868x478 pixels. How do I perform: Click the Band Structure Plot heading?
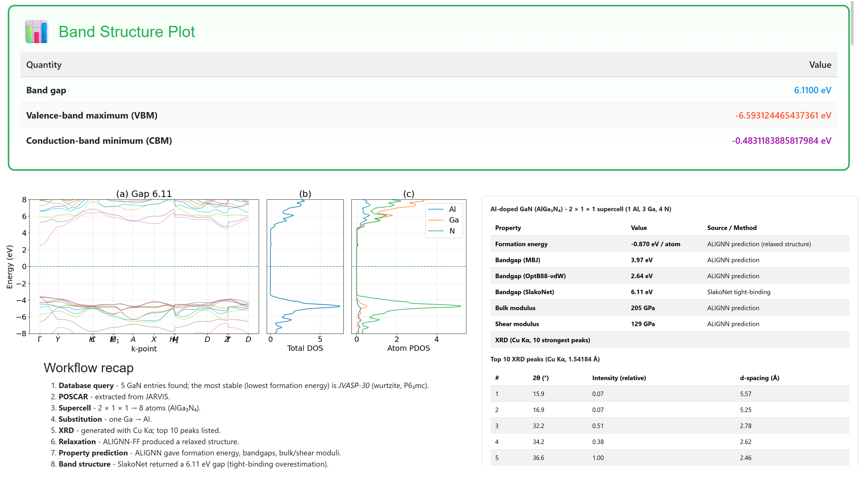(x=126, y=32)
